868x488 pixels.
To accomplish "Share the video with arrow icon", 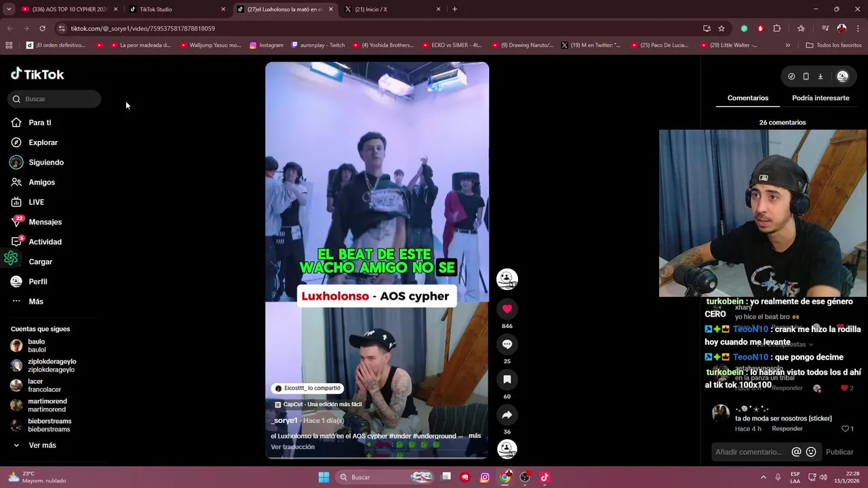I will coord(507,415).
